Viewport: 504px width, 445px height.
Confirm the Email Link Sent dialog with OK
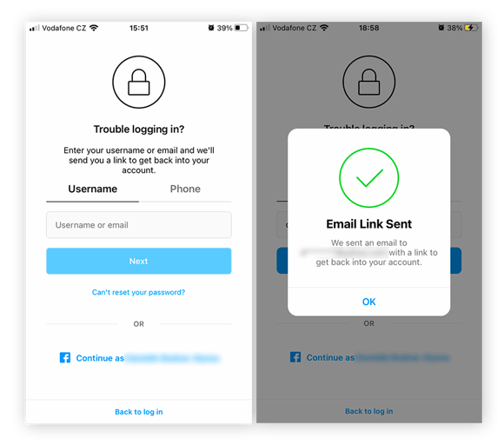[x=369, y=302]
